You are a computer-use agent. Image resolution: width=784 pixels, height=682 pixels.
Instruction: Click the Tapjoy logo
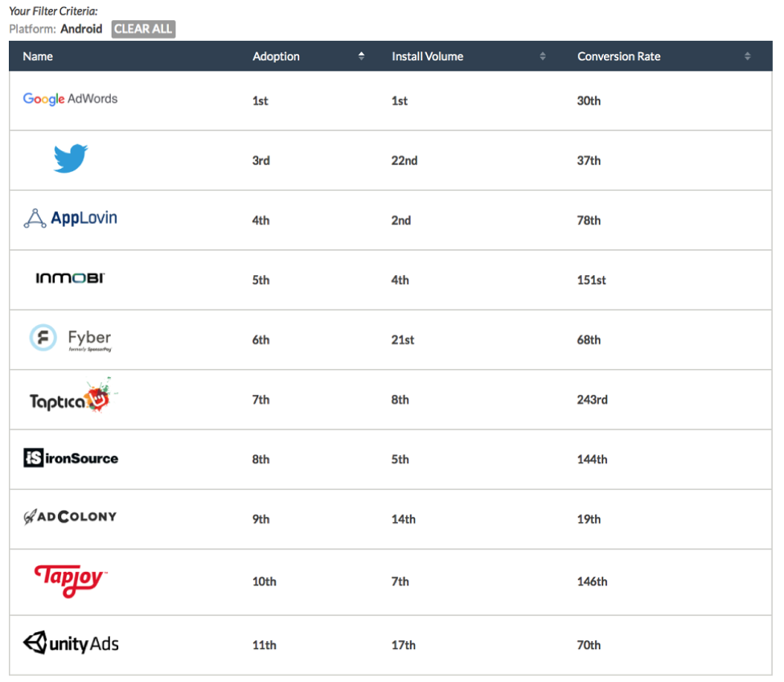point(71,579)
